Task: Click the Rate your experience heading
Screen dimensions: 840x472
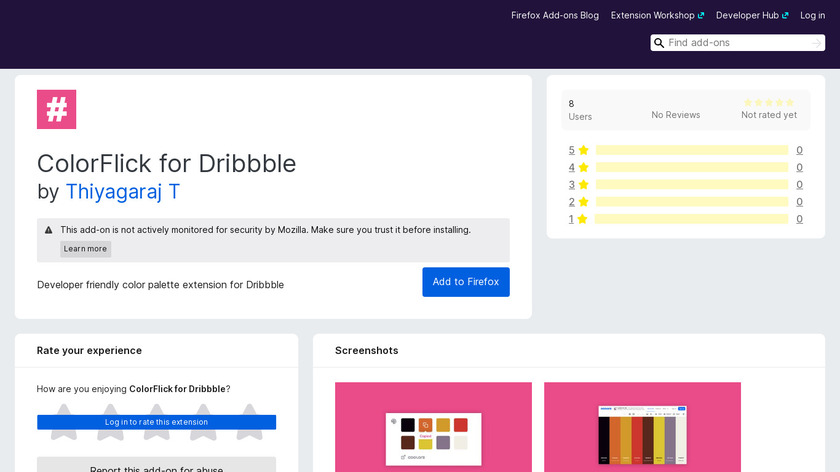Action: (x=89, y=350)
